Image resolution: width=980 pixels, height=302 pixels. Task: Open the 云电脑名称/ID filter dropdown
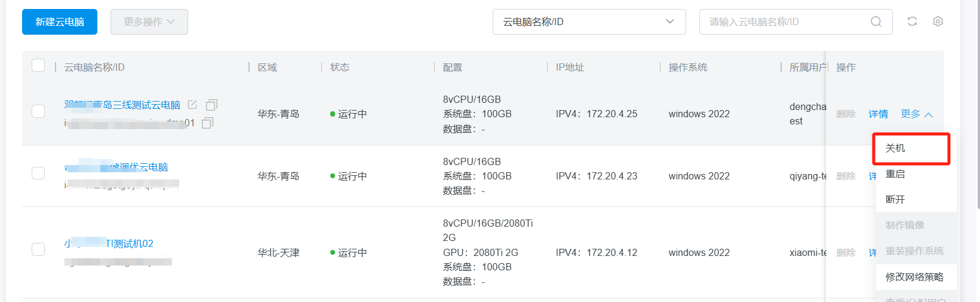coord(589,22)
